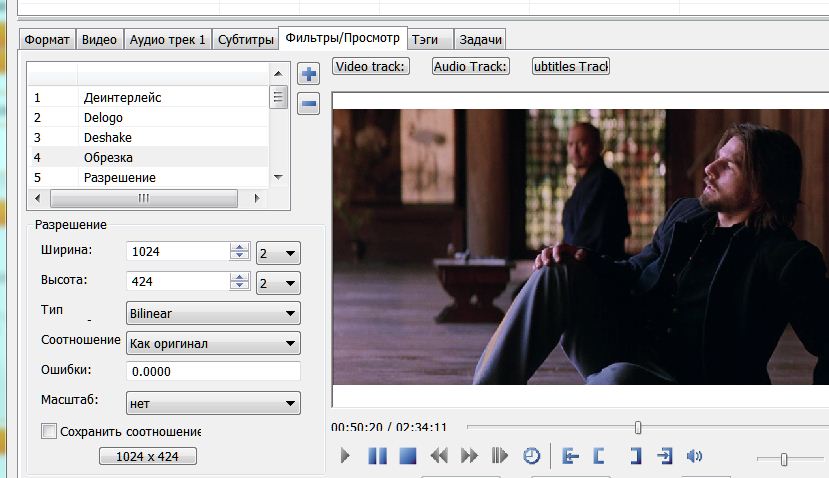This screenshot has width=829, height=478.
Task: Click the filter list horizontal scrollbar thumb
Action: [144, 198]
